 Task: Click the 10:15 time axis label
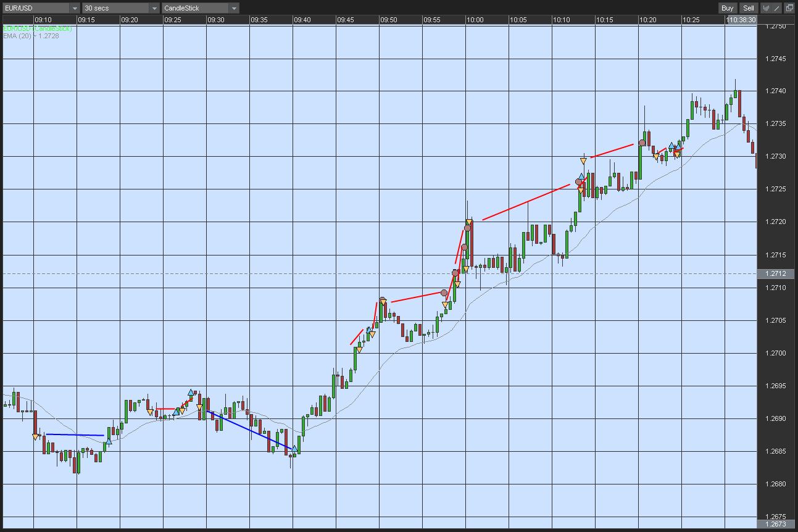tap(605, 20)
